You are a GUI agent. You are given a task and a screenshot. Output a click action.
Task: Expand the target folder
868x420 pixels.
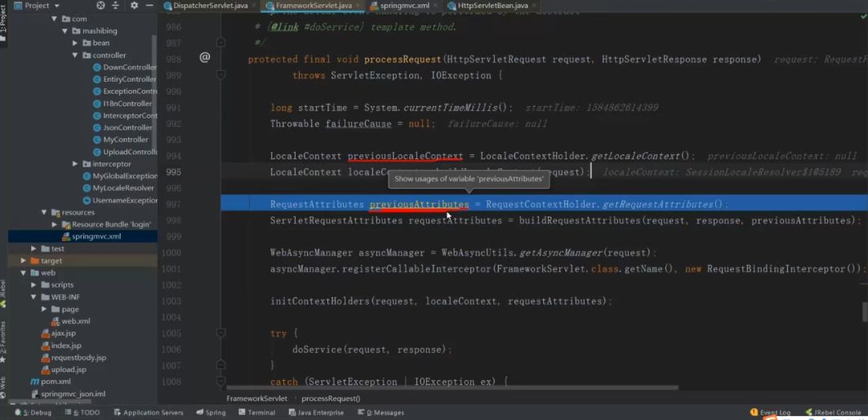24,261
